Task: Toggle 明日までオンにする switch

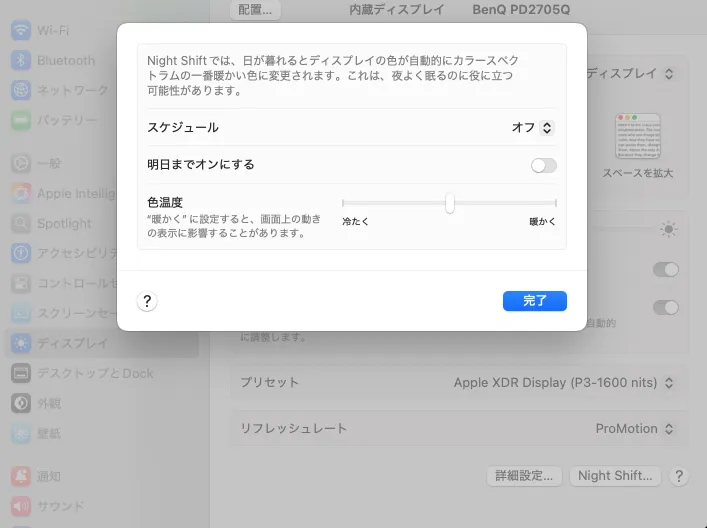Action: tap(543, 165)
